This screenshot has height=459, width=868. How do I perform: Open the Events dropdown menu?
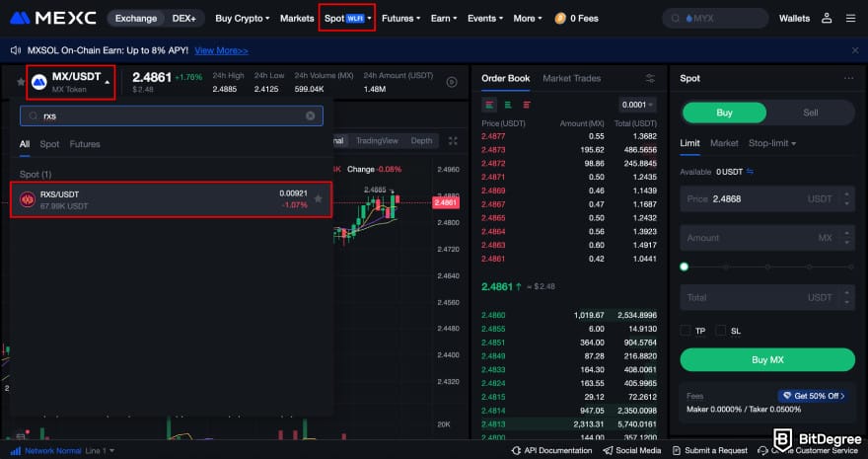click(485, 19)
